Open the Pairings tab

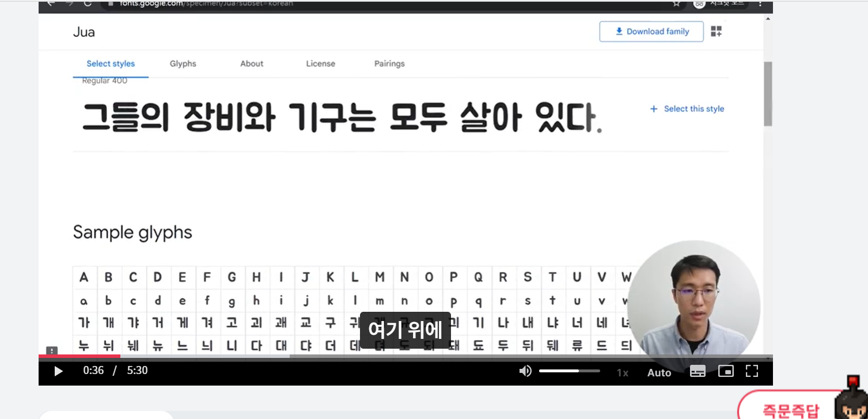[389, 64]
